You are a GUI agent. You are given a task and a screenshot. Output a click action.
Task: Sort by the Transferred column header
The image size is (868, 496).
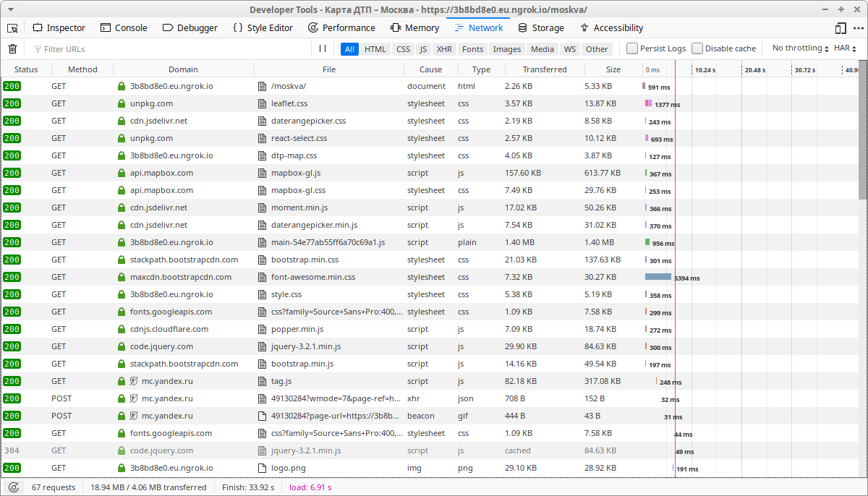click(x=545, y=69)
